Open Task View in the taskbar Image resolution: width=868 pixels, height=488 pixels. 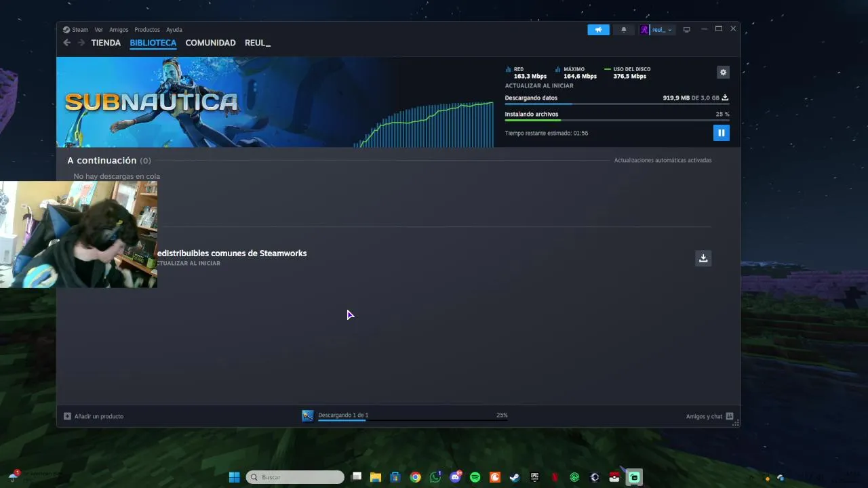coord(357,477)
